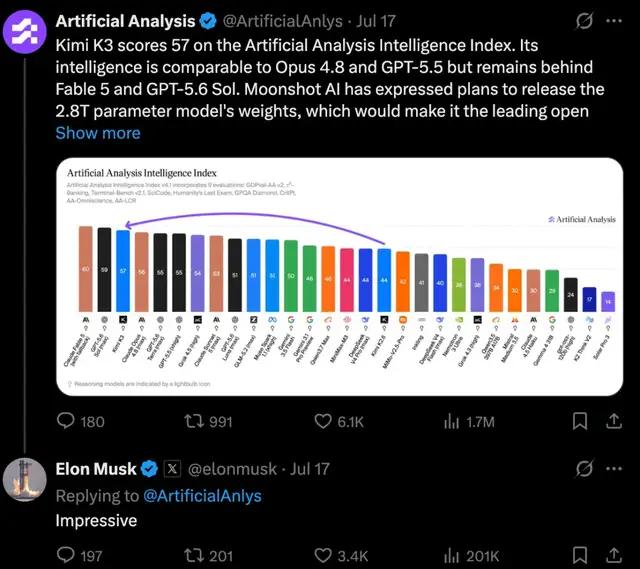640x569 pixels.
Task: Open Grok icon on top tweet
Action: tap(584, 21)
